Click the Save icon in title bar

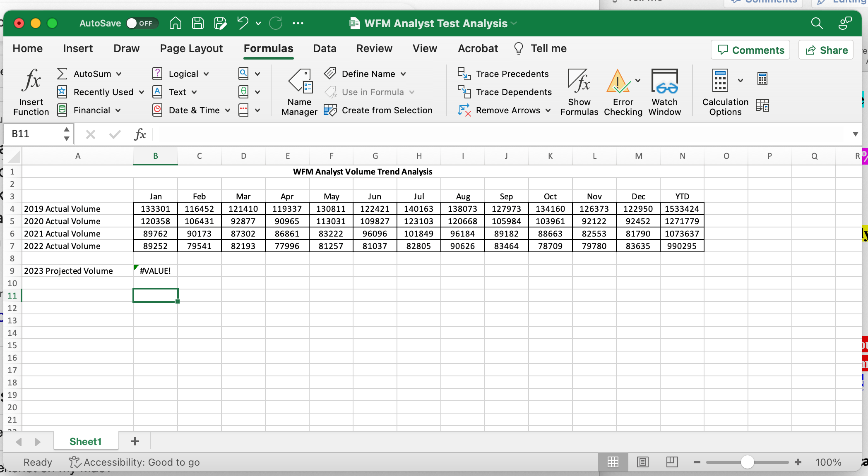click(198, 23)
